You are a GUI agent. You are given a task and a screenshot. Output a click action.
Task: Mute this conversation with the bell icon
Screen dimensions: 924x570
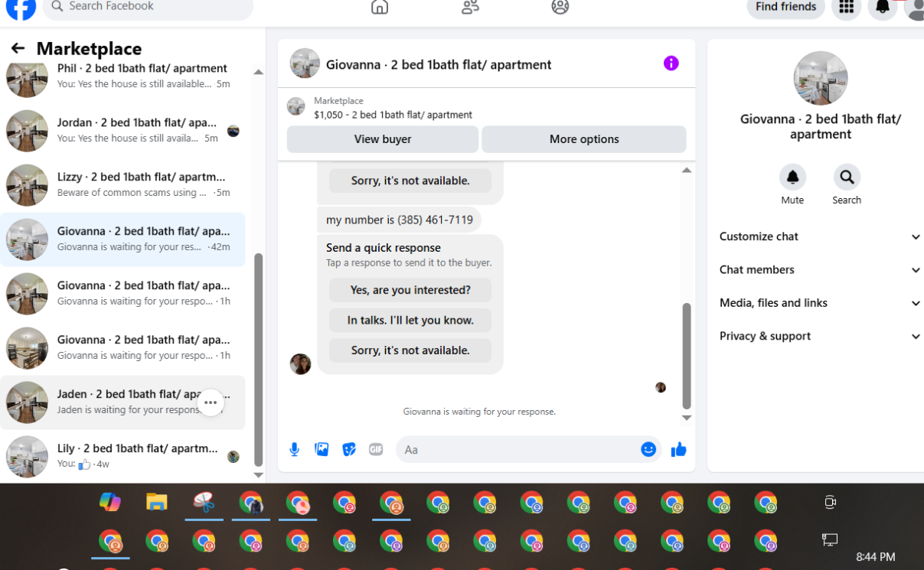pos(792,177)
